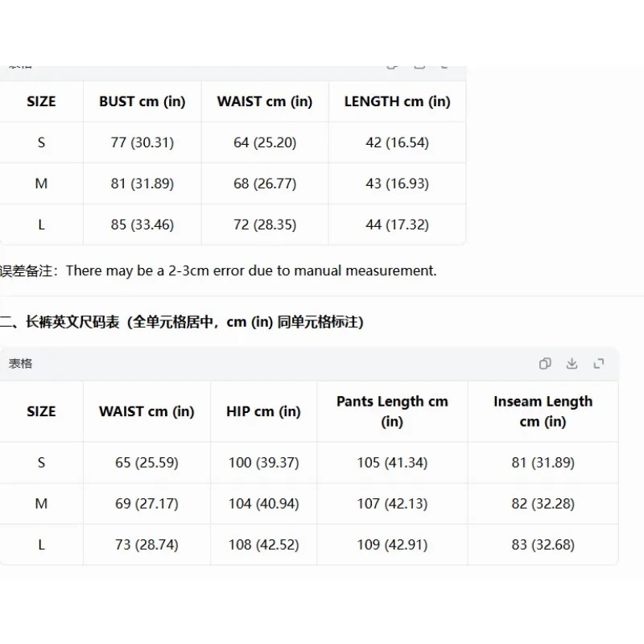Select the pants length 107 (42.13)

coord(392,504)
